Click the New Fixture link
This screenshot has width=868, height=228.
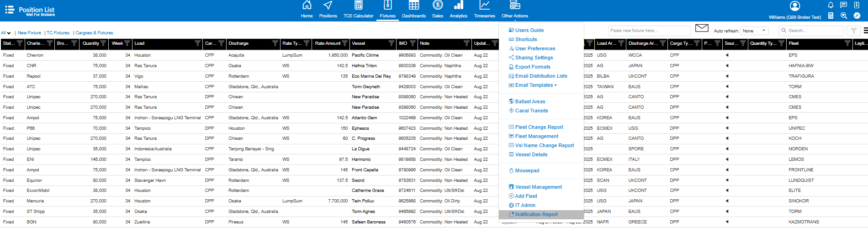(29, 33)
